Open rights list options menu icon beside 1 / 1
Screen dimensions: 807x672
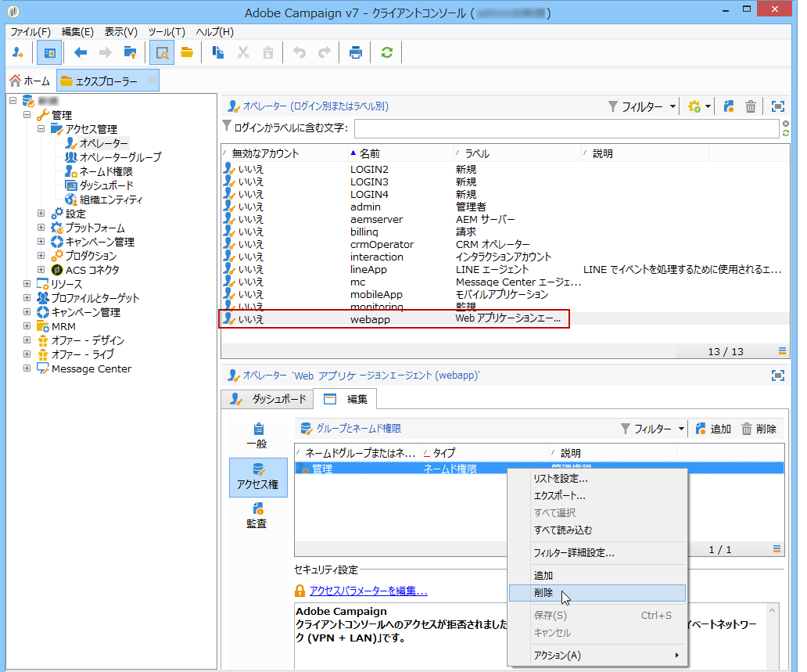(x=777, y=549)
